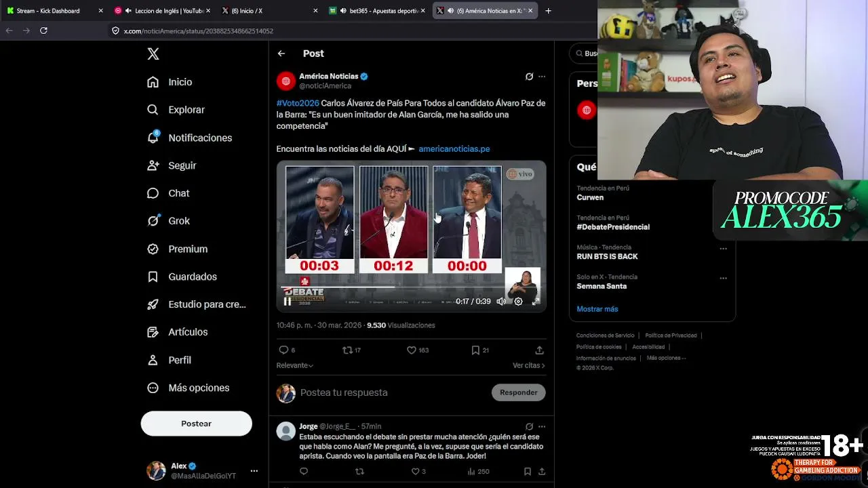Viewport: 868px width, 488px height.
Task: Click the x.com address bar
Action: (353, 31)
